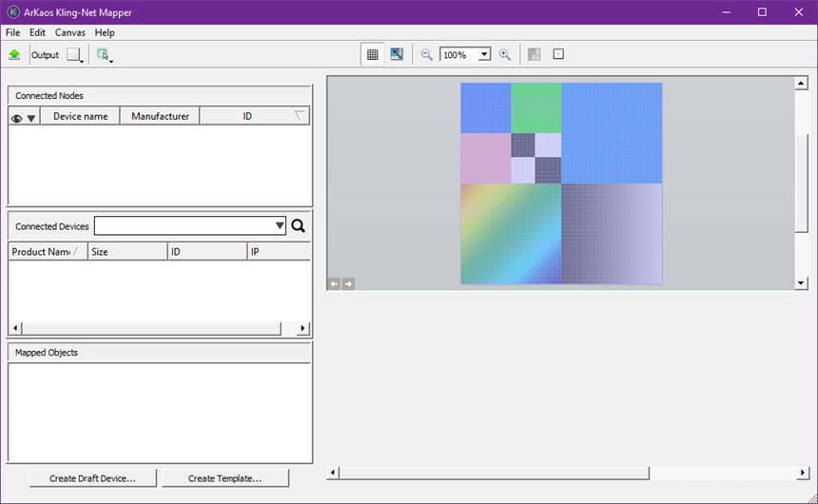Click the canvas next right-arrow button
Image resolution: width=818 pixels, height=504 pixels.
click(348, 283)
